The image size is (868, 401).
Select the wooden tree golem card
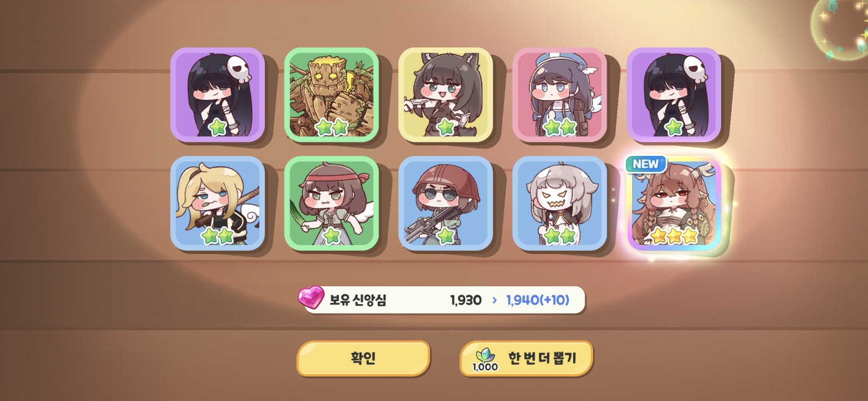[x=332, y=95]
